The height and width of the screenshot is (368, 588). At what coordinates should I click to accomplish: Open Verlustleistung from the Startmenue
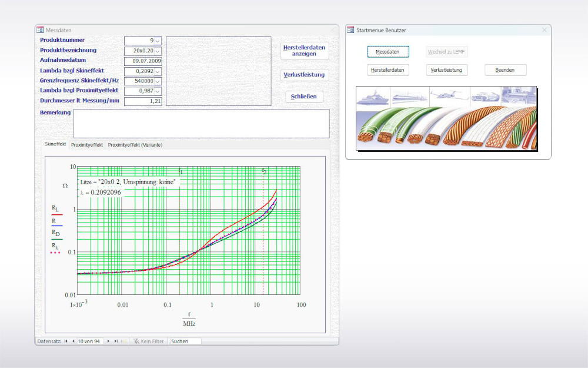pos(446,69)
